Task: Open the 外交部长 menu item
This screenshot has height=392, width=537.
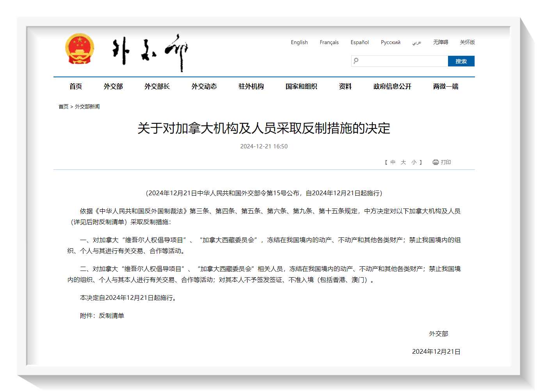Action: click(x=157, y=87)
